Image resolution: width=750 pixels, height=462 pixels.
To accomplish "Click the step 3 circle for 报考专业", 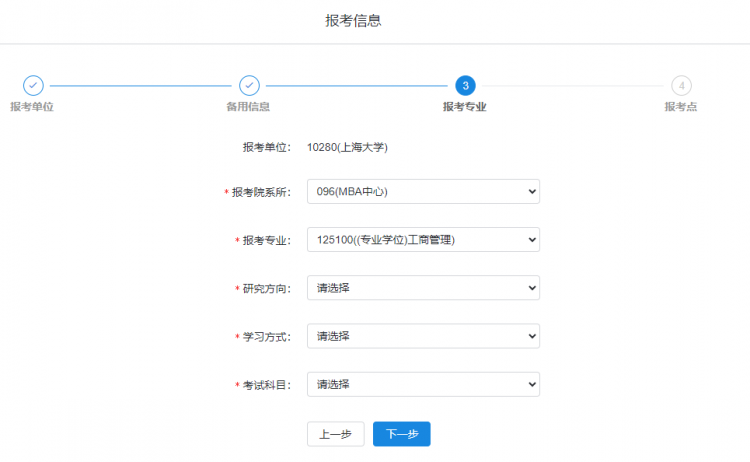I will [465, 86].
